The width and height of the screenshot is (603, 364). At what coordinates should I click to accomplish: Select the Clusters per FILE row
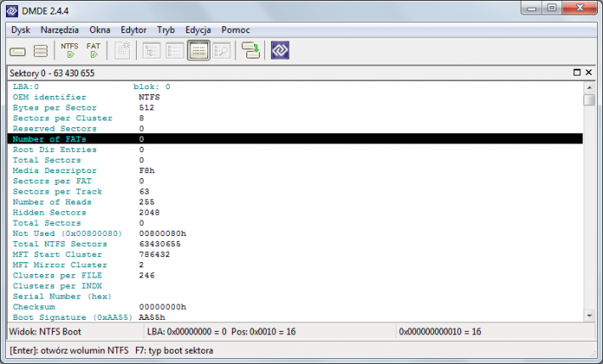[x=295, y=275]
